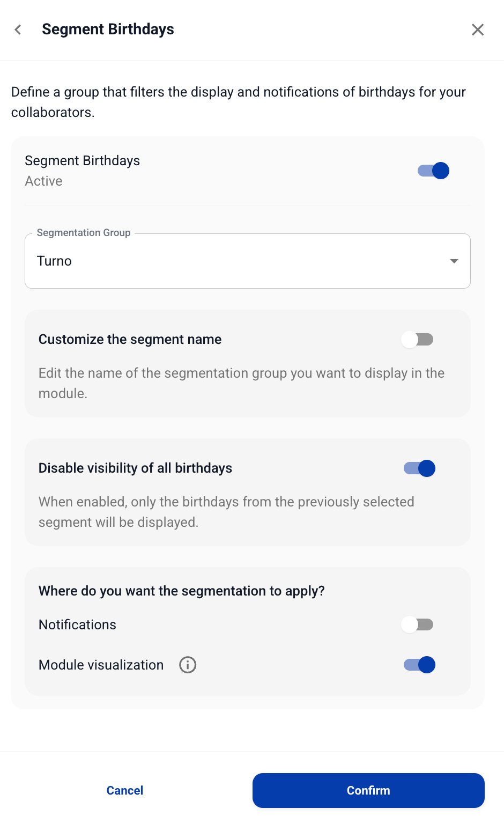Click the Active status text
The height and width of the screenshot is (823, 504).
click(x=43, y=181)
